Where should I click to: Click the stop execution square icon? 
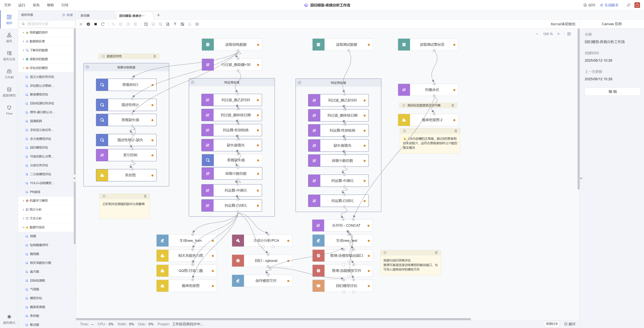click(x=95, y=24)
